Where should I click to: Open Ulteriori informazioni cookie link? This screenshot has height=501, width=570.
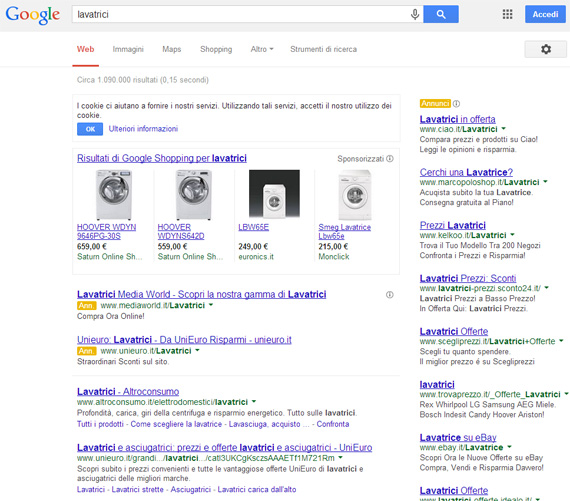pyautogui.click(x=143, y=129)
